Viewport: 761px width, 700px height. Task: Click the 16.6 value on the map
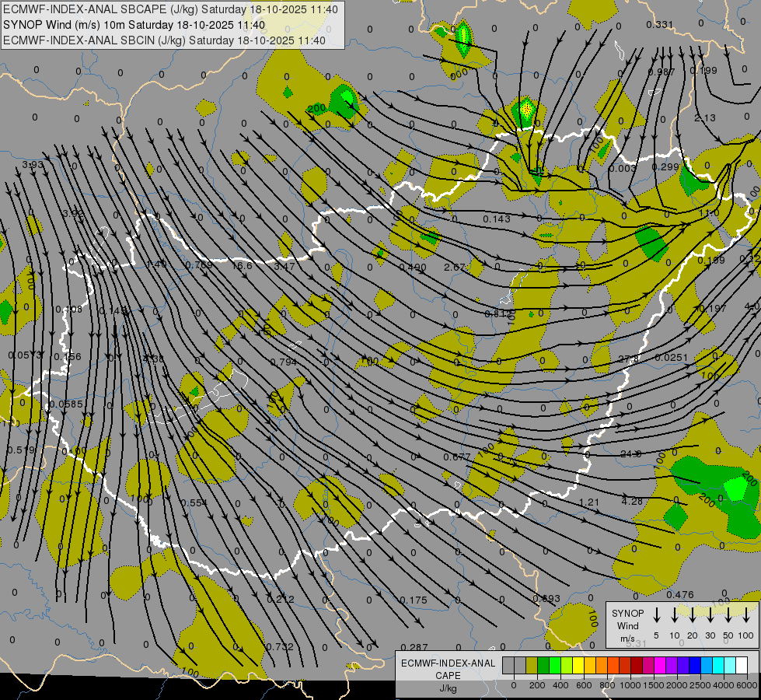pos(242,265)
